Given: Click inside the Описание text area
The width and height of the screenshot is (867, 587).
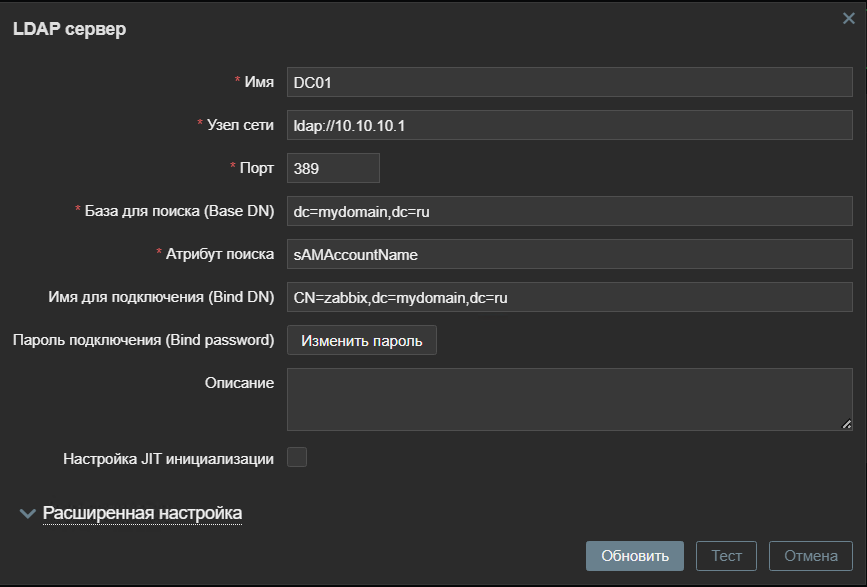Looking at the screenshot, I should pyautogui.click(x=568, y=399).
